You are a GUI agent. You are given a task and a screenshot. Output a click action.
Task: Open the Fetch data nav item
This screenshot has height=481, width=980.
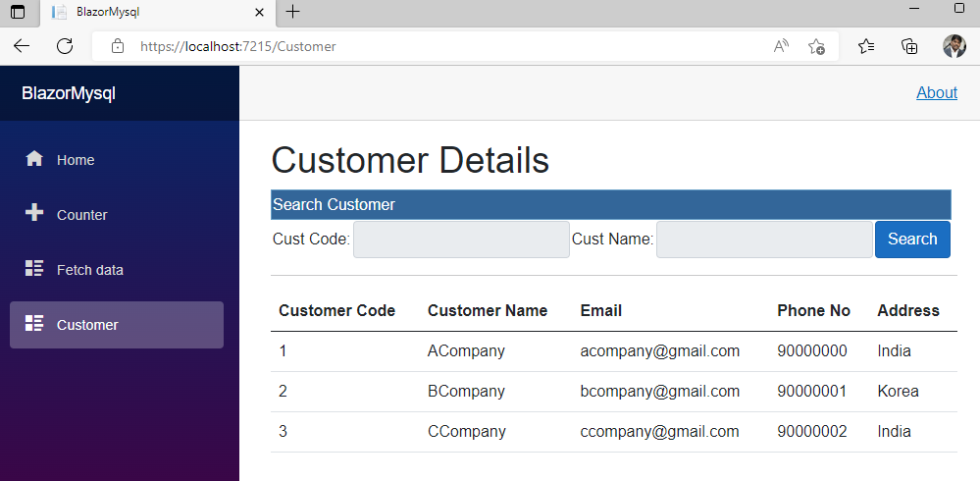click(x=117, y=270)
